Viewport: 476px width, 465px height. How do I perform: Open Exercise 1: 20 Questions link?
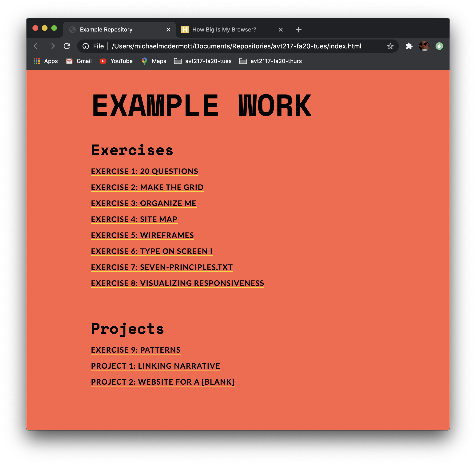(144, 171)
